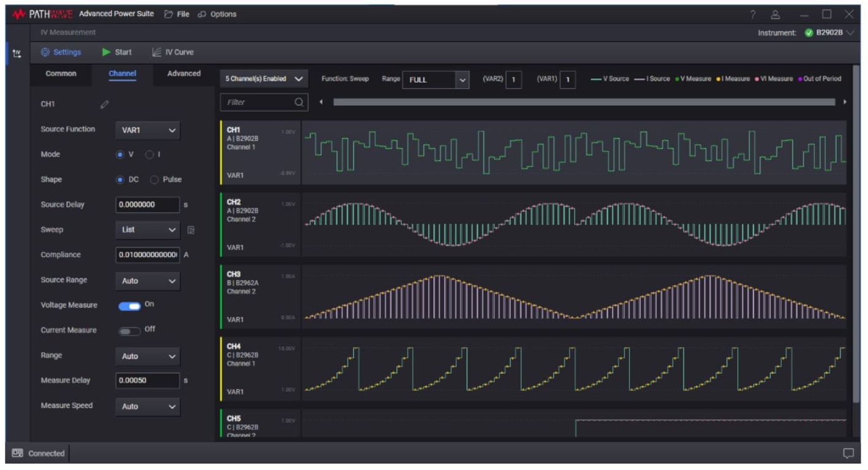This screenshot has height=470, width=868.
Task: Click the left arrow of waveform scrollbar
Action: (321, 102)
